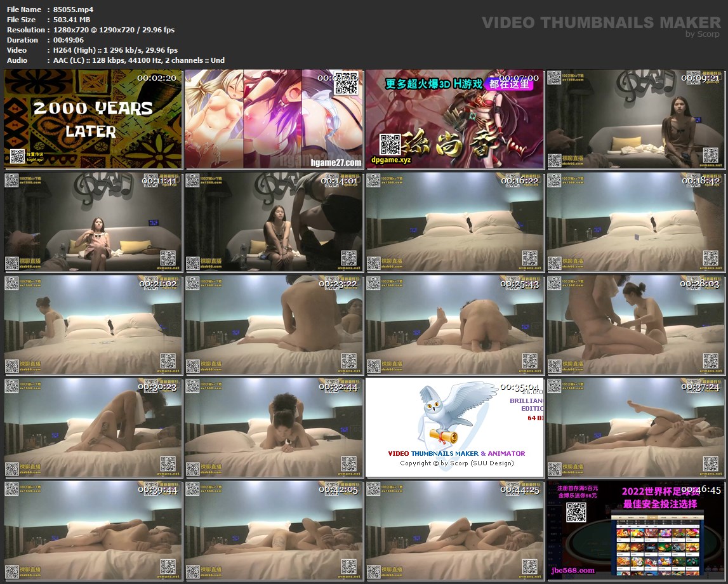The height and width of the screenshot is (584, 728).
Task: Open the thumbnail stamped 00:07:00
Action: (455, 119)
